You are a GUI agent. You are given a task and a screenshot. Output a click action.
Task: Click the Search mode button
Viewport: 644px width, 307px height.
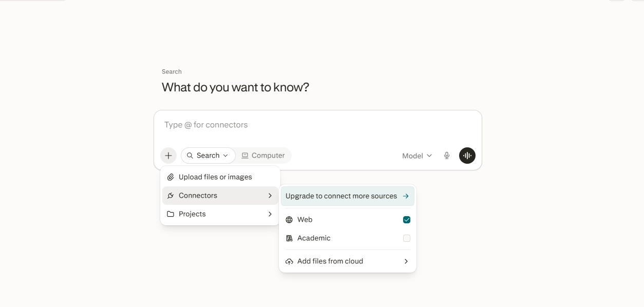coord(208,156)
